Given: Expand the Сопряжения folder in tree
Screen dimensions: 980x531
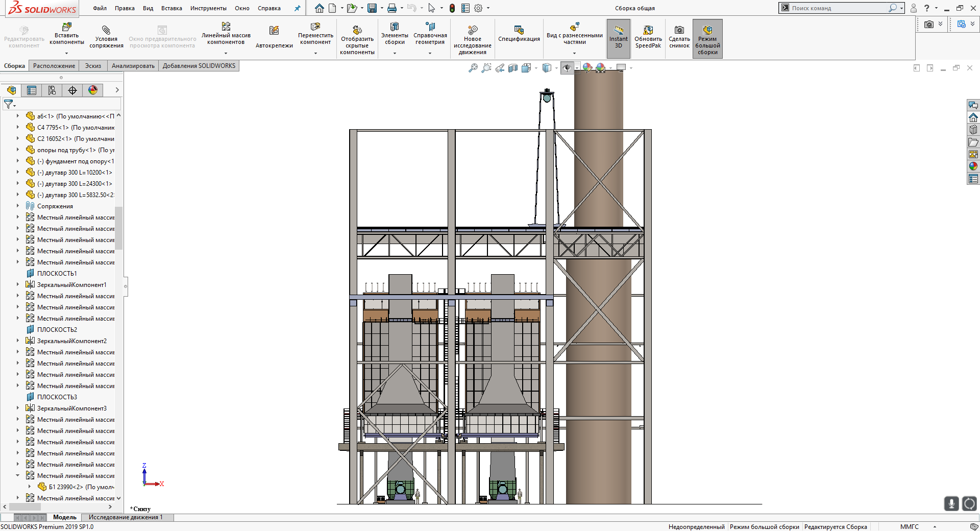Looking at the screenshot, I should [x=18, y=206].
